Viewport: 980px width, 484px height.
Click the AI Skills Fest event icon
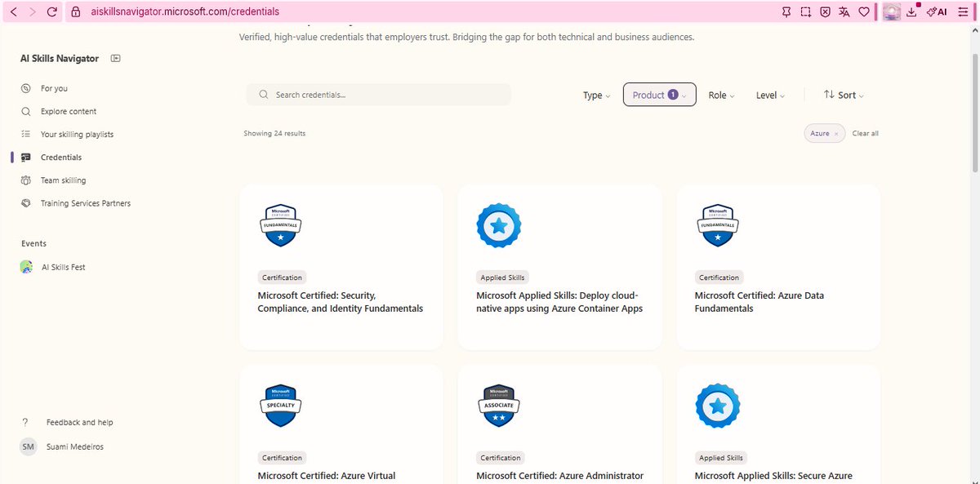[27, 267]
